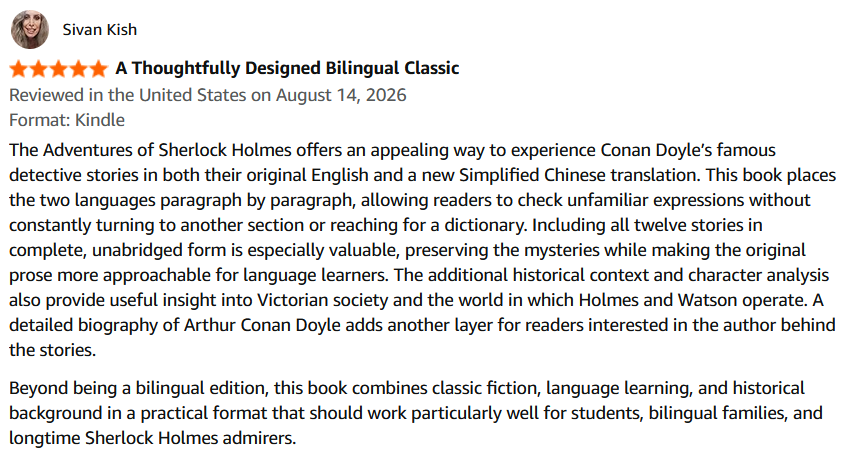Viewport: 855px width, 452px height.
Task: Select the third orange rating star
Action: coord(58,69)
